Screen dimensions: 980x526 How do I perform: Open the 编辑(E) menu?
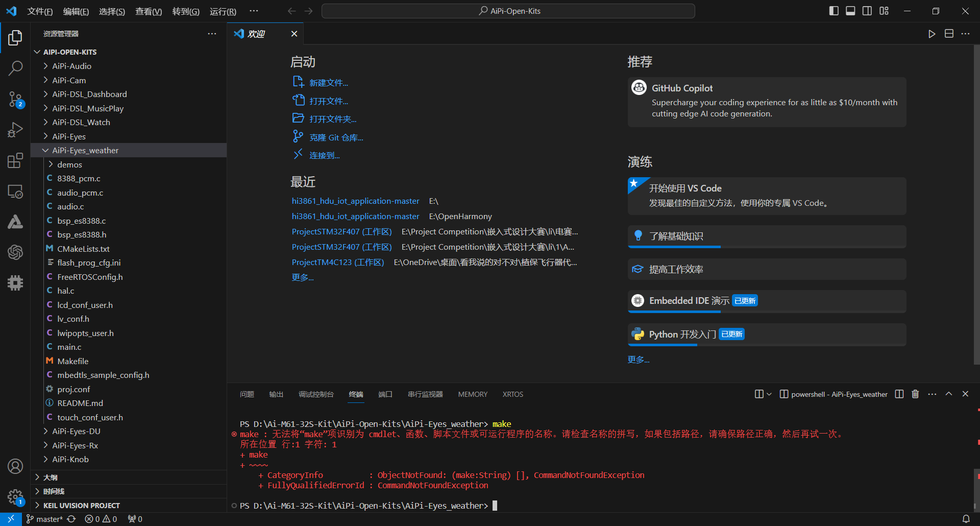pos(76,11)
